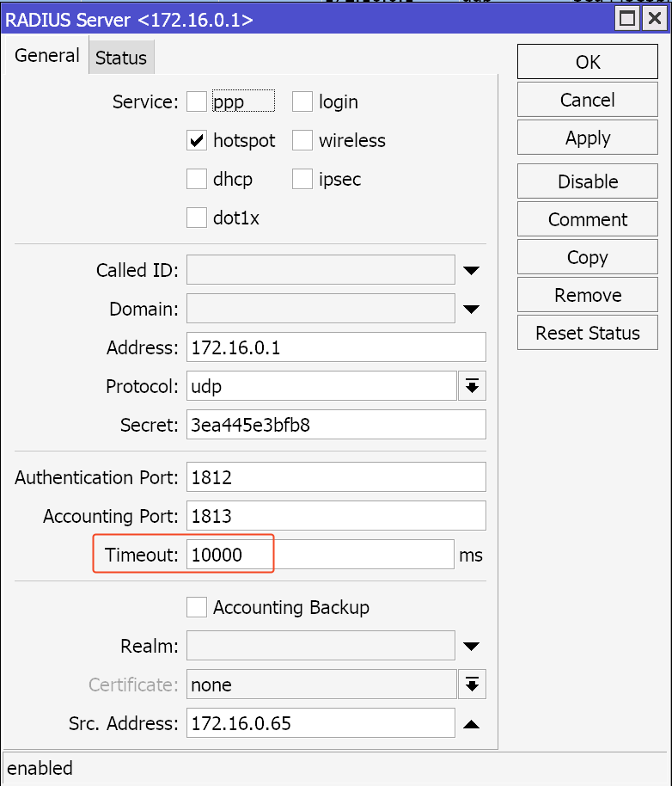Click the Authentication Port field 1812

pyautogui.click(x=336, y=477)
